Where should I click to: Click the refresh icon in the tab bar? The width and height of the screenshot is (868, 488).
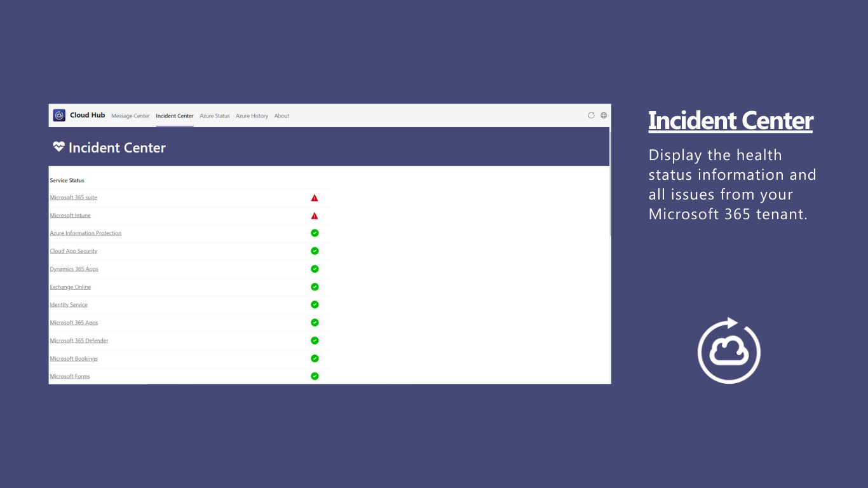[x=591, y=116]
